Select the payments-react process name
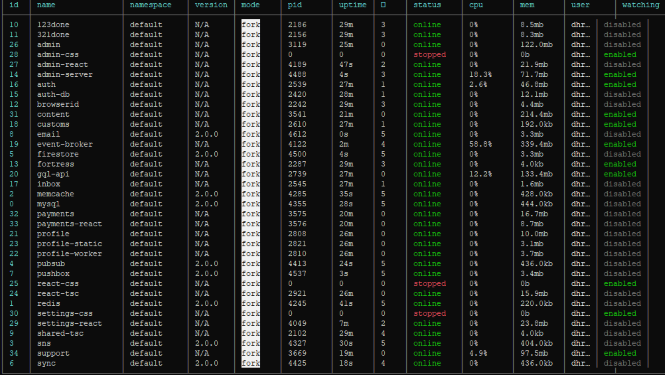 69,224
